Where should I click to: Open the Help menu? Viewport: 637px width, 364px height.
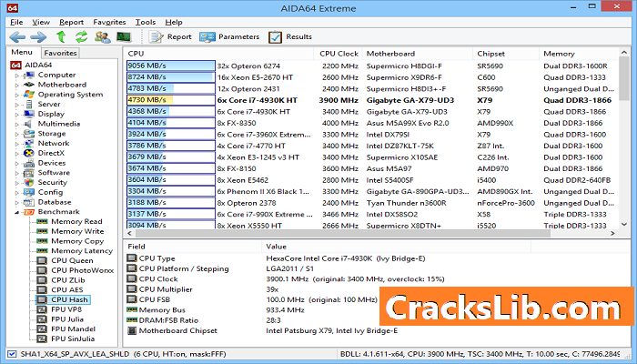click(174, 23)
